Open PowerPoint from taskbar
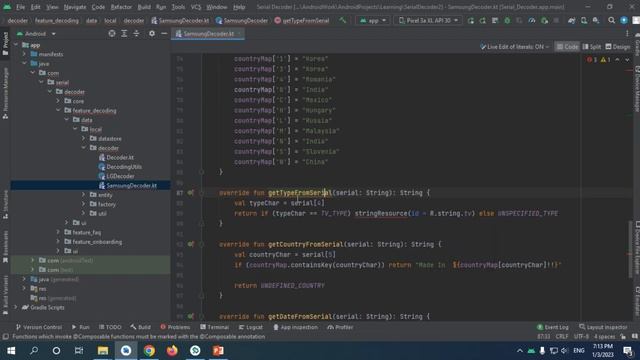 218,351
